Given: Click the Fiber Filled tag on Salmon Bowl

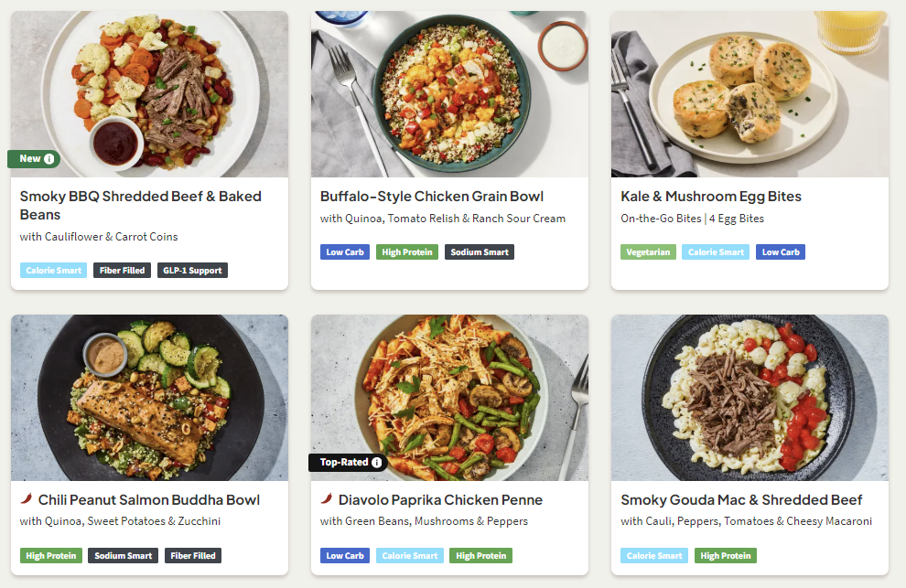Looking at the screenshot, I should click(x=190, y=556).
